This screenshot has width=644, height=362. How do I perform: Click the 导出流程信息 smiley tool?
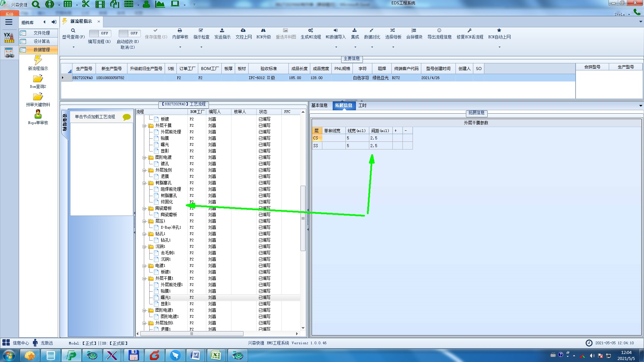click(439, 34)
